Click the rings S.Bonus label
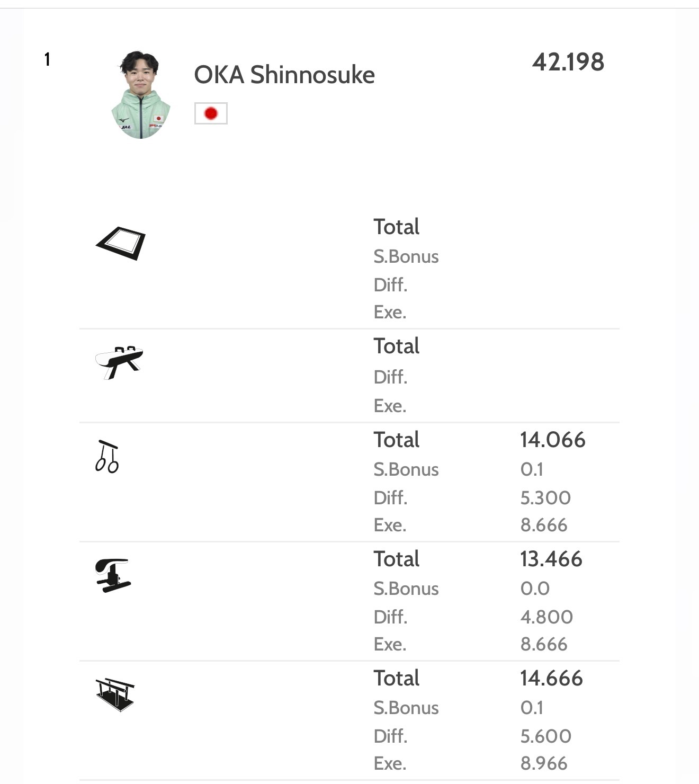This screenshot has width=699, height=784. (406, 469)
